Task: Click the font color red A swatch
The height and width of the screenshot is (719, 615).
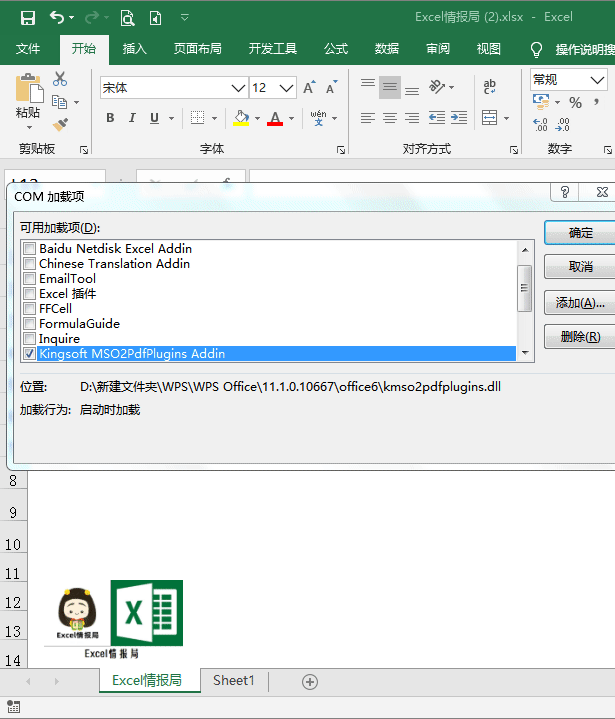Action: click(x=275, y=118)
